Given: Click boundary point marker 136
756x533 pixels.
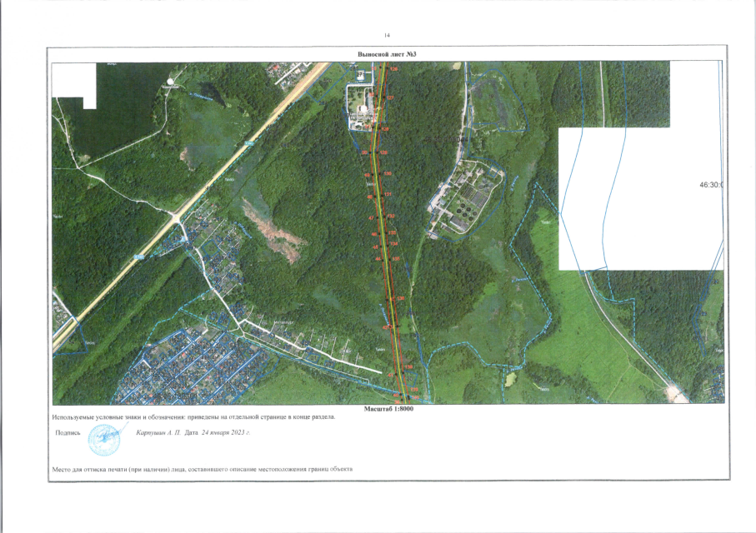Looking at the screenshot, I should 400,298.
